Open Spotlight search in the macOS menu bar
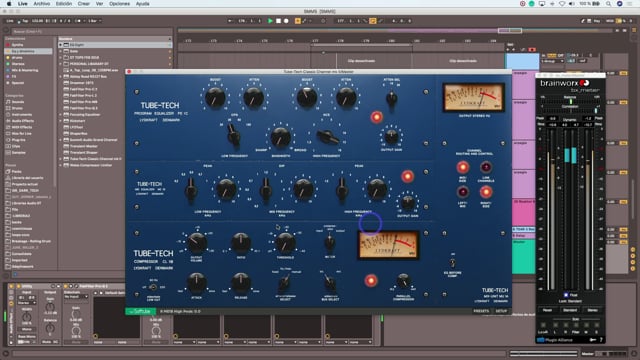 coord(609,4)
